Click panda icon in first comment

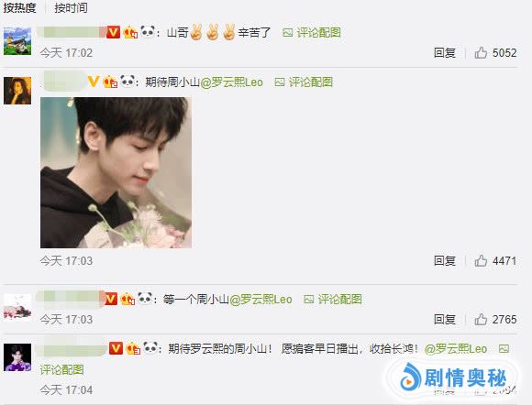(148, 32)
